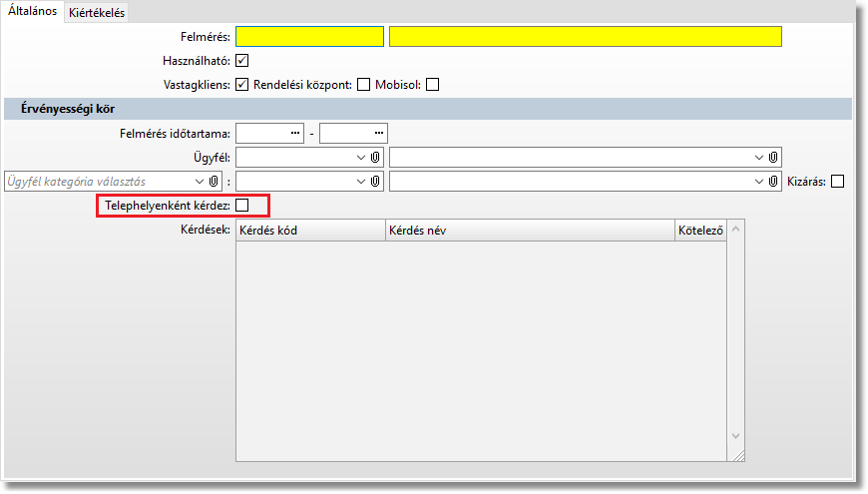The width and height of the screenshot is (868, 494).
Task: Sort by the Kérdés név column header
Action: click(530, 231)
